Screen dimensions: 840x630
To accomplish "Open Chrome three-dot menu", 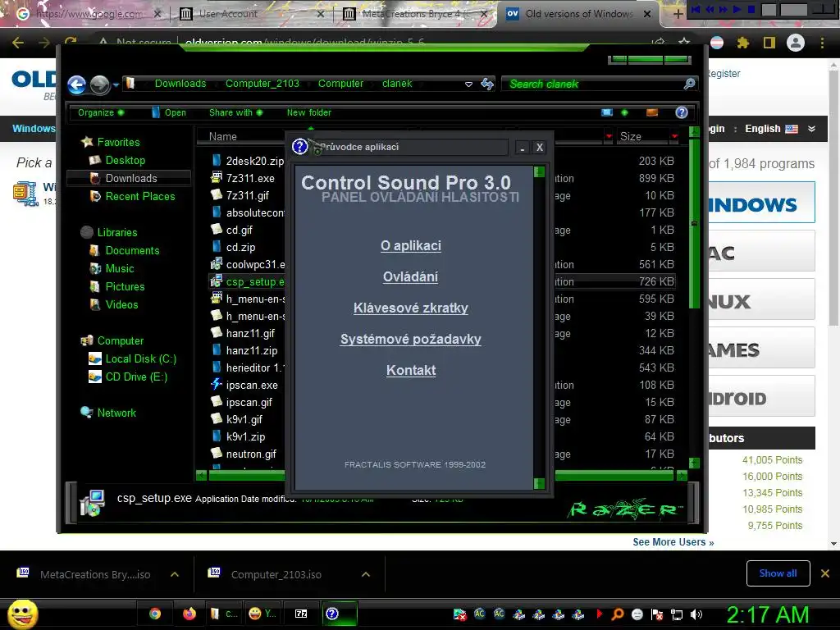I will (x=822, y=43).
